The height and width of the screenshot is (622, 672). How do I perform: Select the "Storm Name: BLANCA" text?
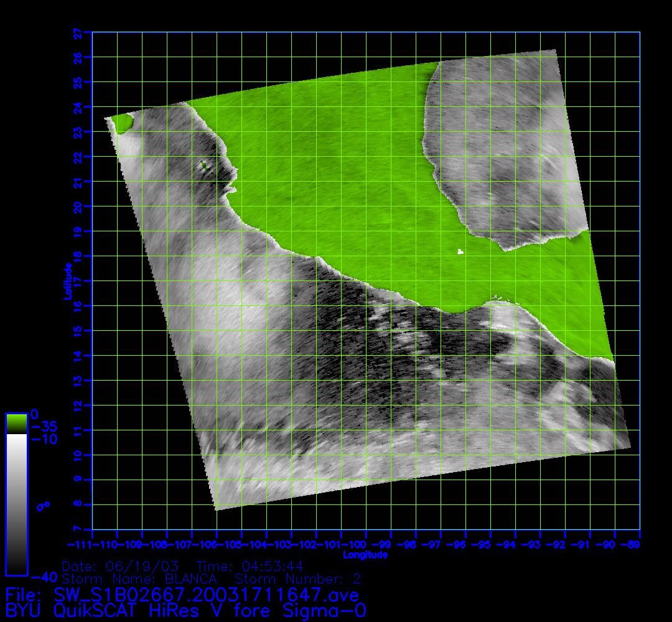click(x=139, y=579)
